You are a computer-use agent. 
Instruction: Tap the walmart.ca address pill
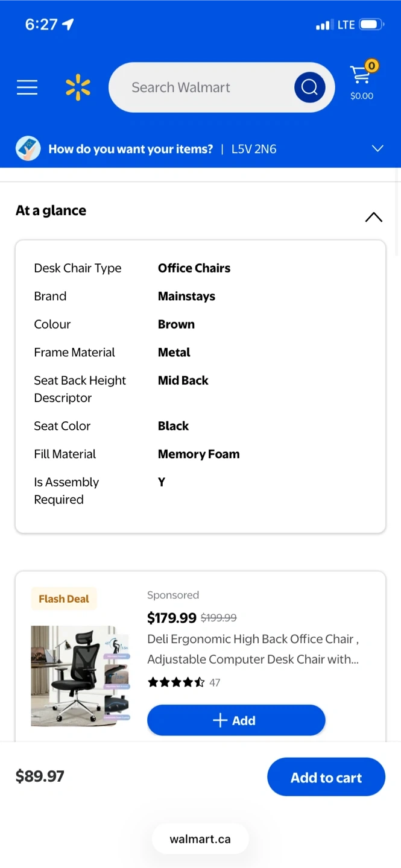(x=200, y=838)
